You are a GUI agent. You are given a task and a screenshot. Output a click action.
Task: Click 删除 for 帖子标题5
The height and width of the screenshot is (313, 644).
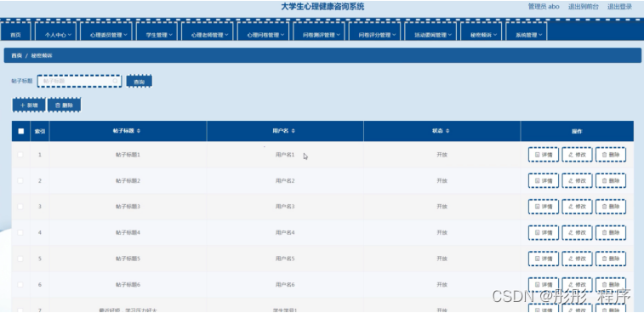(610, 259)
